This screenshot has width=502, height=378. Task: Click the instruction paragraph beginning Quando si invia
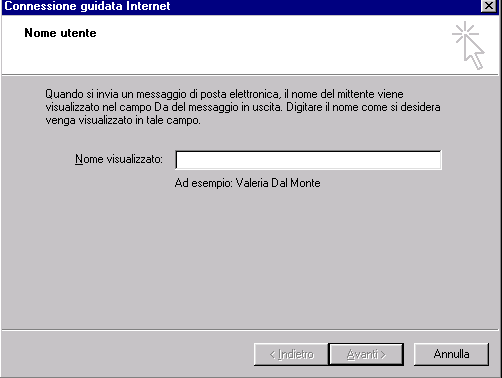click(x=243, y=107)
